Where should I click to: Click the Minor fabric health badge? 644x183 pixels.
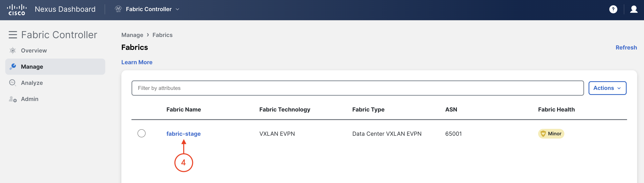551,134
